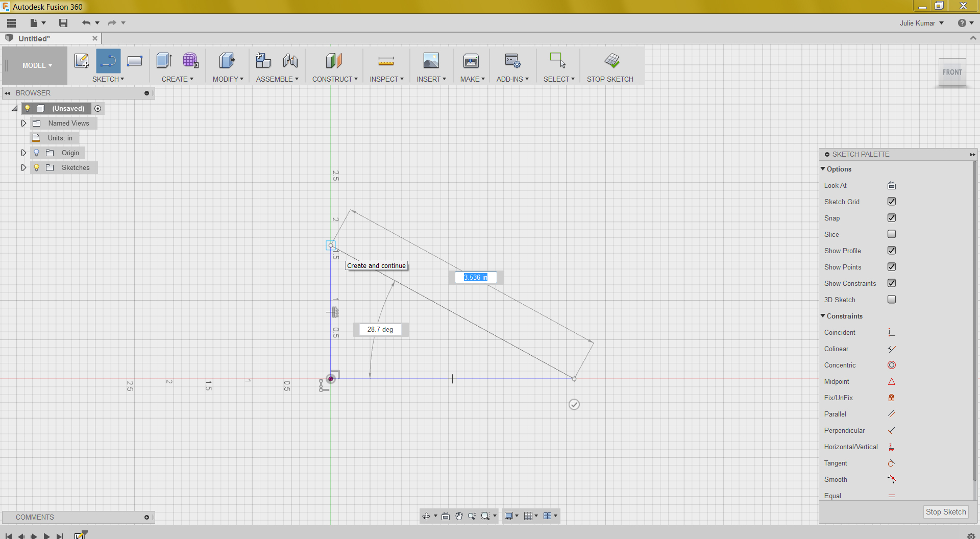Expand the Sketches tree node
Viewport: 980px width, 539px height.
click(x=23, y=167)
